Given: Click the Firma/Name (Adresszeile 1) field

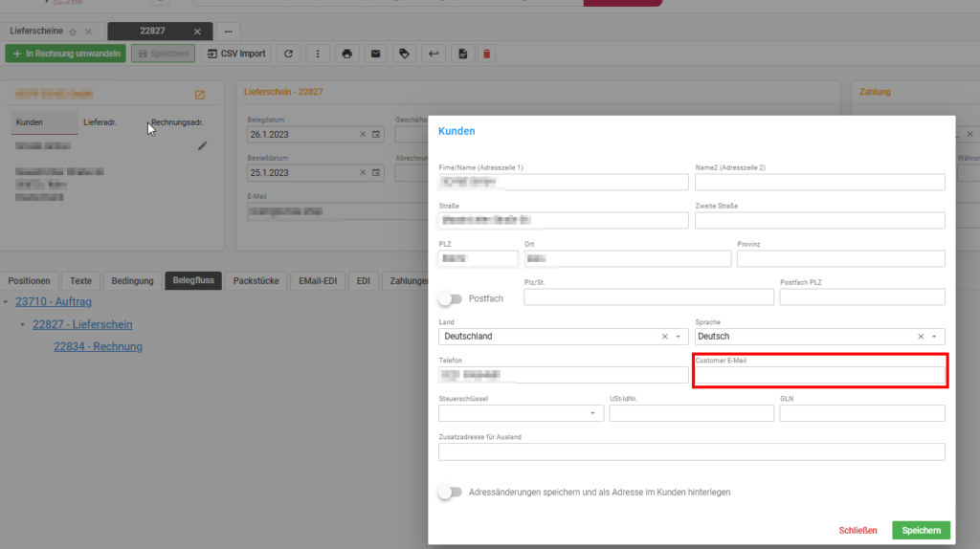Looking at the screenshot, I should (x=563, y=182).
